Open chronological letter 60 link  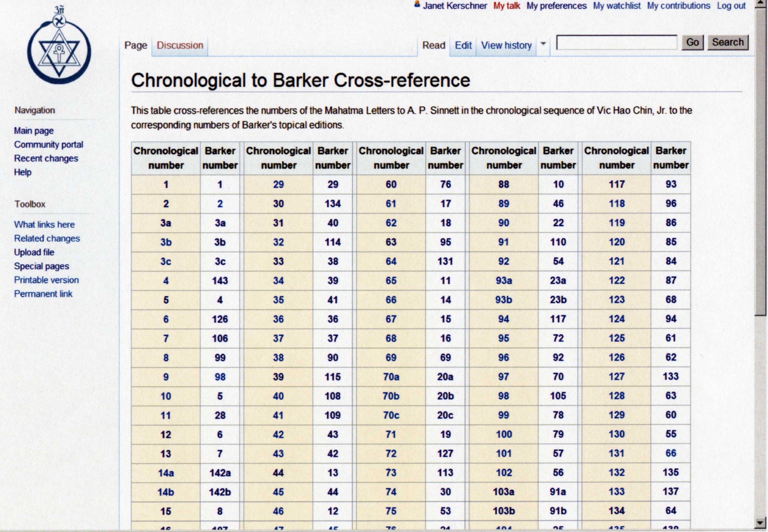tap(391, 184)
